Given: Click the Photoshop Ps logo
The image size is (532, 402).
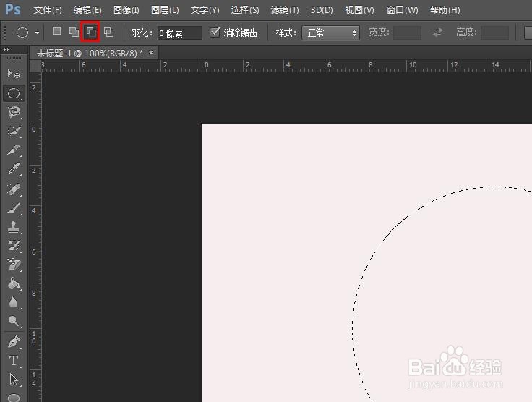Looking at the screenshot, I should 13,9.
